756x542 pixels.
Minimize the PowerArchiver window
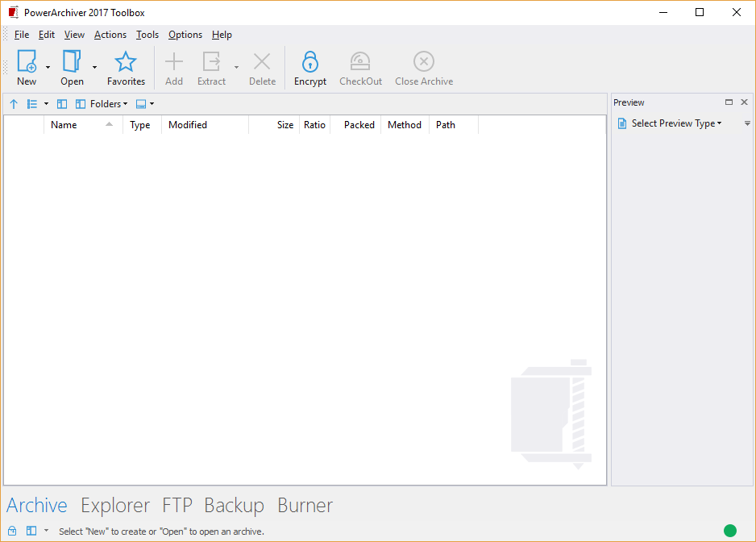click(x=663, y=13)
